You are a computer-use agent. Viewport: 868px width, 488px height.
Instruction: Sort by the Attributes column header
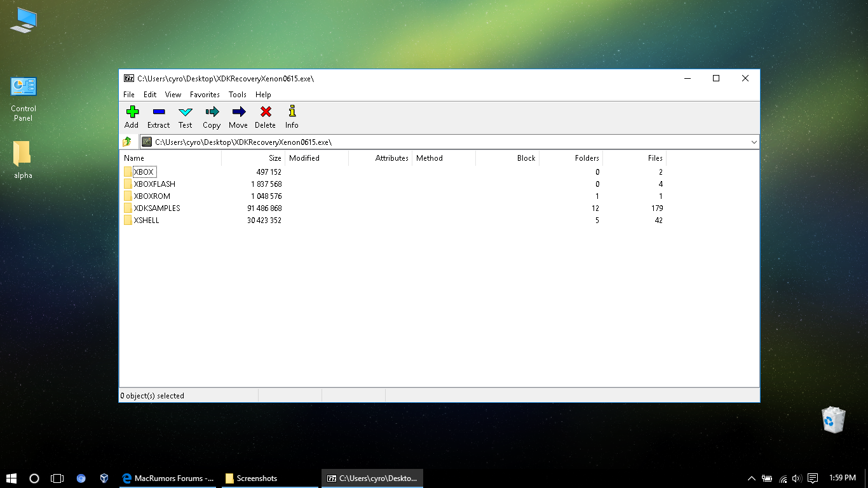[x=380, y=158]
